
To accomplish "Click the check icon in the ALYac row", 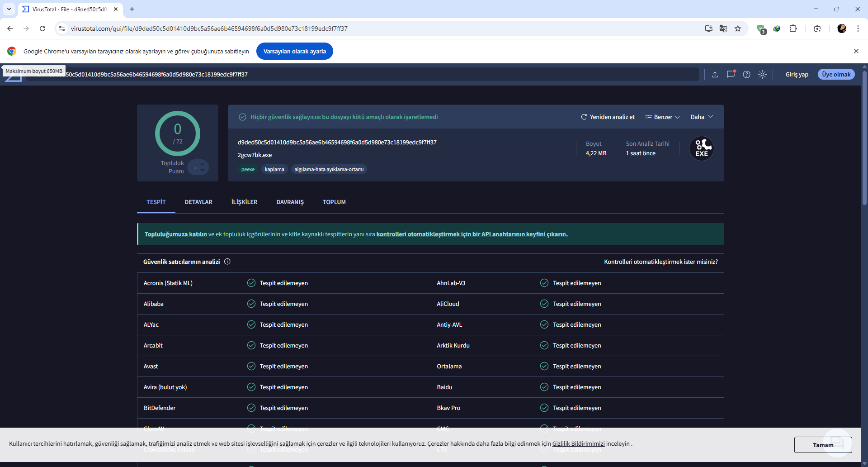I will [x=251, y=324].
